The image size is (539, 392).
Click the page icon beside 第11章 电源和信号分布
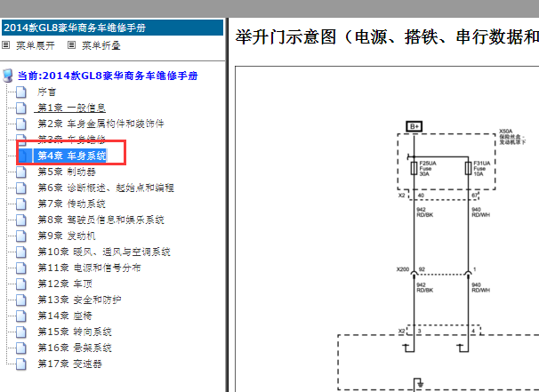click(21, 268)
